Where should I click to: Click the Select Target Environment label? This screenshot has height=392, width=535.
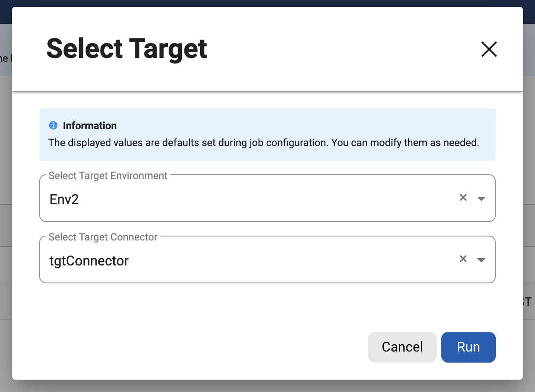[108, 176]
